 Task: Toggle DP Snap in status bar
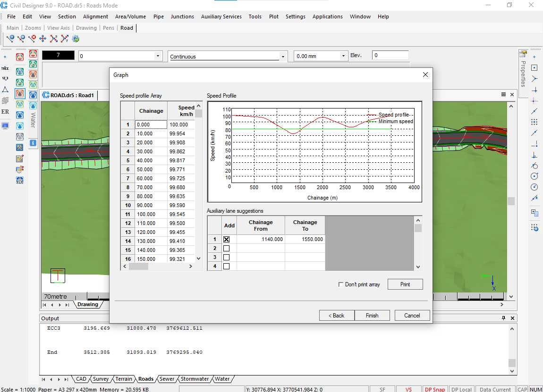(434, 389)
